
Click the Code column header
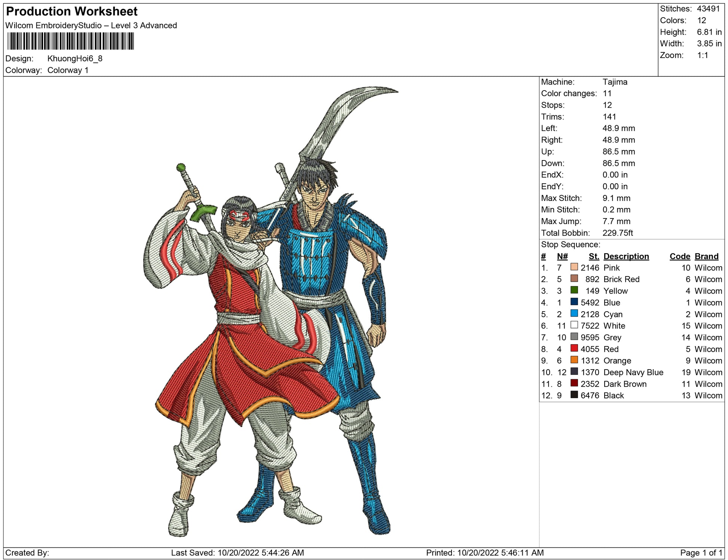click(x=679, y=256)
